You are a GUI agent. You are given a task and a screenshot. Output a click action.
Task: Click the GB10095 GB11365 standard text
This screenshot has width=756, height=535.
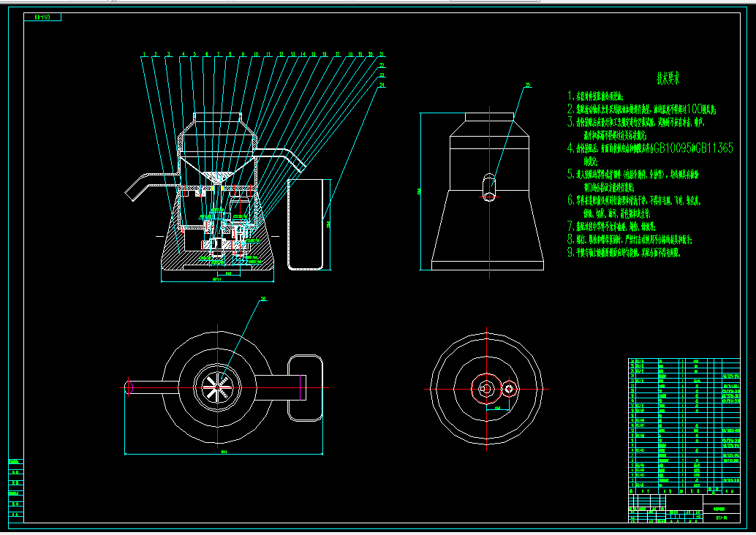(693, 148)
